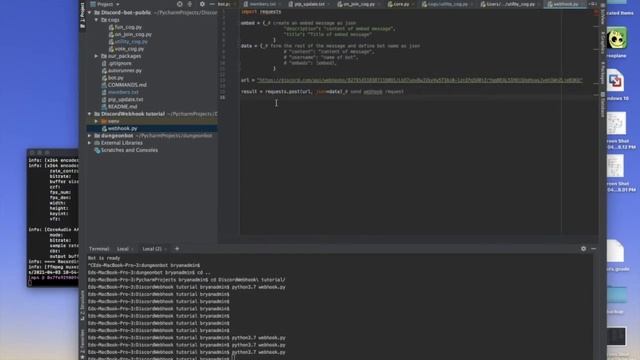Click the locate-current-file target icon in Project panel
This screenshot has height=360, width=640.
tap(180, 4)
